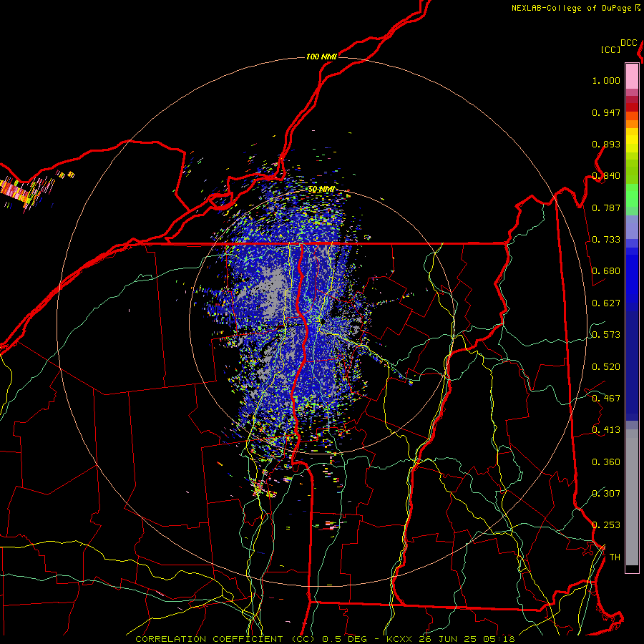644x644 pixels.
Task: Select the 0.627 legend value
Action: (x=606, y=303)
